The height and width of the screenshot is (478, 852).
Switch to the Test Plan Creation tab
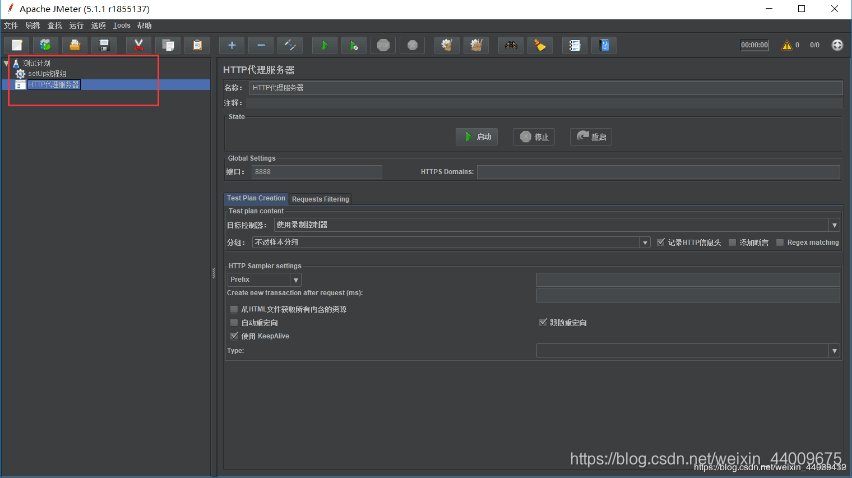(256, 198)
